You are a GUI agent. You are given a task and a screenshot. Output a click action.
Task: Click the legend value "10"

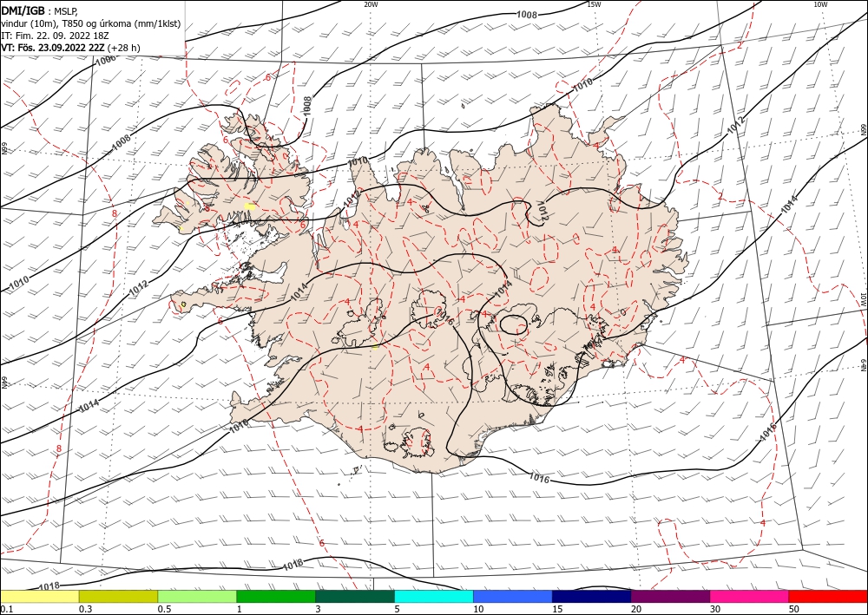(x=478, y=609)
